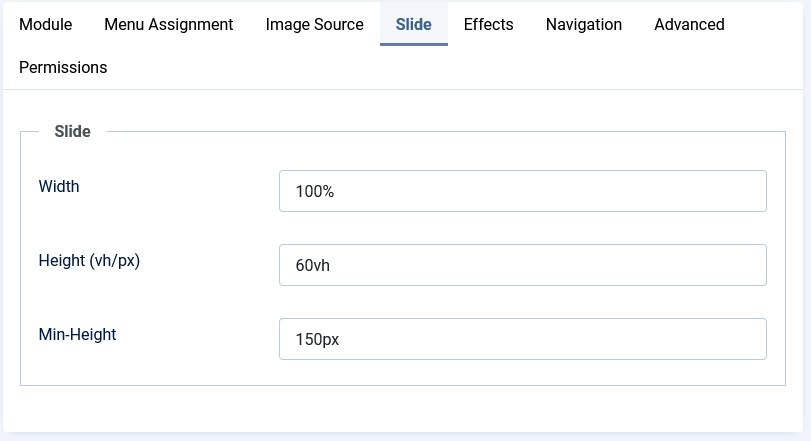Image resolution: width=811 pixels, height=441 pixels.
Task: Place cursor on the 100% width value
Action: pos(314,191)
